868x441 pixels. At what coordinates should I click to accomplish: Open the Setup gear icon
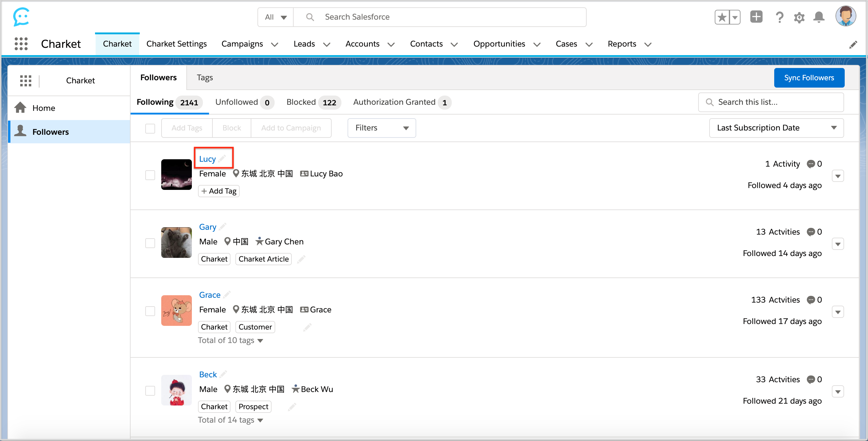tap(799, 17)
